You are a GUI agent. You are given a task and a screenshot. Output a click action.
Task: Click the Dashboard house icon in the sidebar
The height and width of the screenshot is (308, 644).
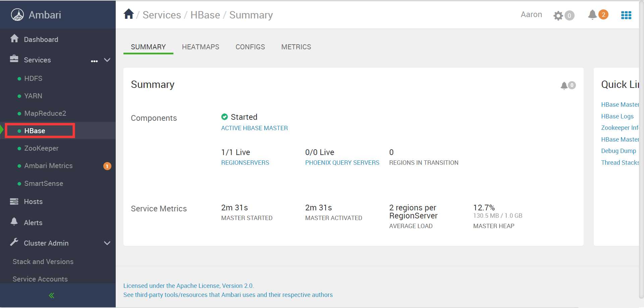14,39
